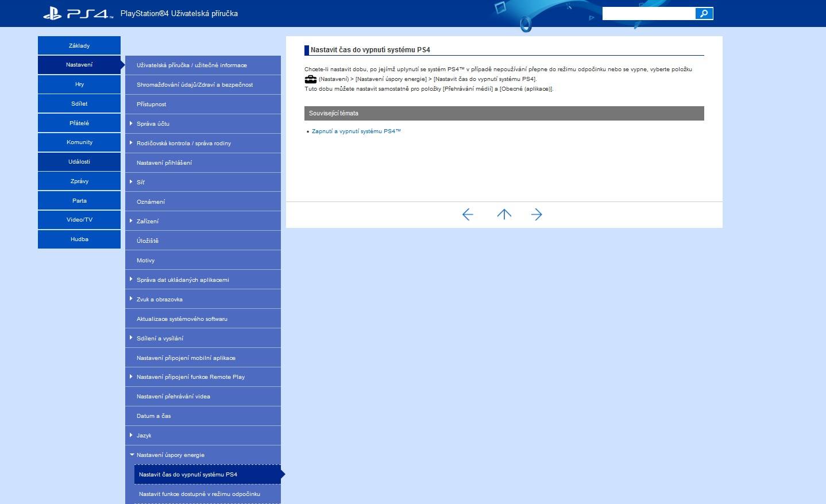Select Nastavit čas do vypnutí systému PS4 in sidebar
This screenshot has width=826, height=504.
click(x=207, y=475)
